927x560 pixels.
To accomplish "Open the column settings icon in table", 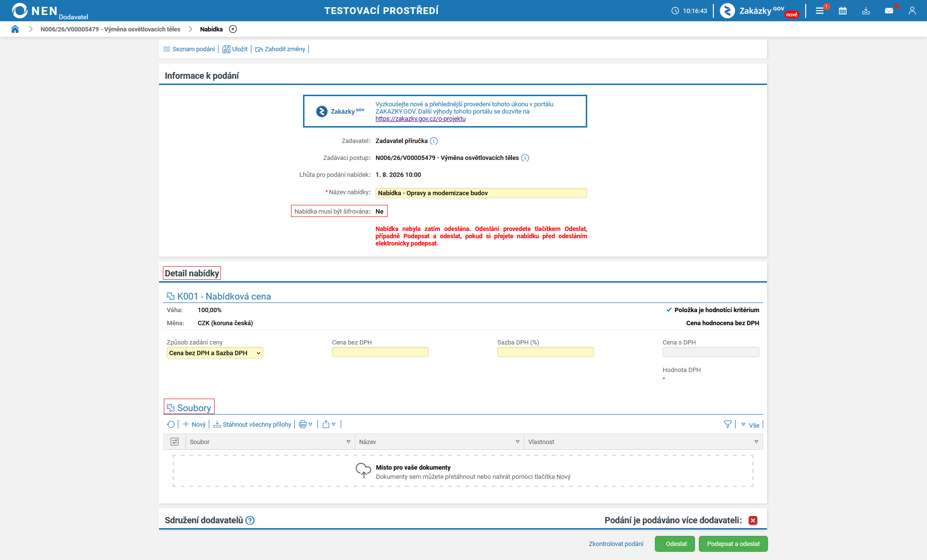I will tap(174, 442).
